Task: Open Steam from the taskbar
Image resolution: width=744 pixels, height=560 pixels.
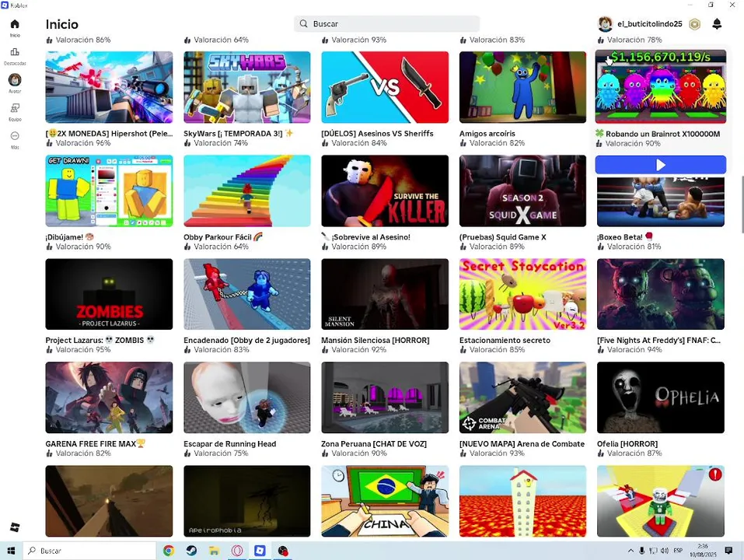Action: click(x=191, y=551)
